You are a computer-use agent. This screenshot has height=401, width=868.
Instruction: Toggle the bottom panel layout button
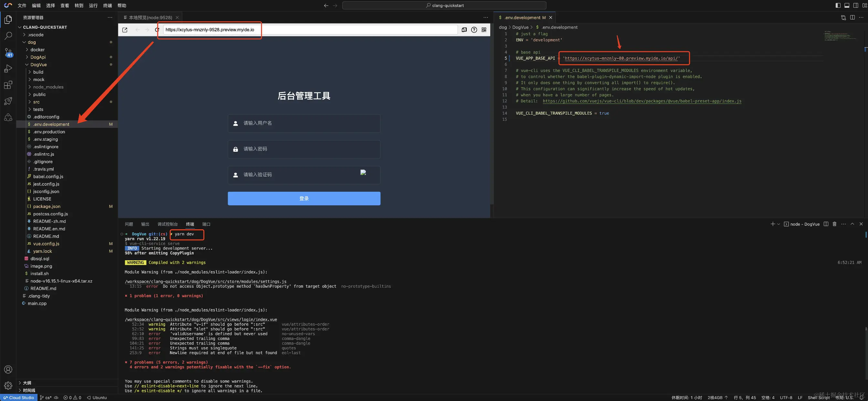point(847,5)
